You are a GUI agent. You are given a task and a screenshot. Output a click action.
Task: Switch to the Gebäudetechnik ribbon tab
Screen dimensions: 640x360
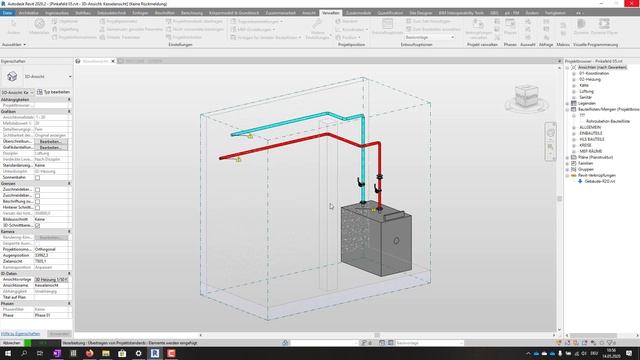[111, 13]
